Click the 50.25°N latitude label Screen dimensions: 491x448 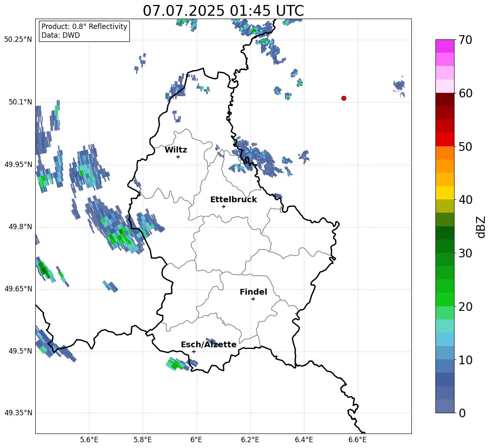click(x=18, y=40)
